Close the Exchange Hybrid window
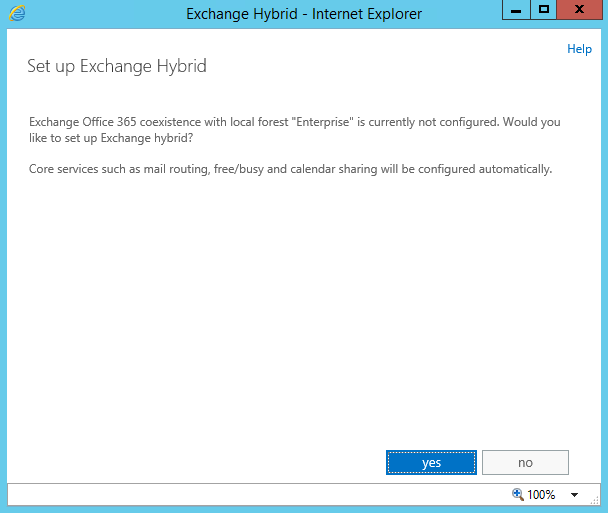This screenshot has width=608, height=513. click(579, 10)
